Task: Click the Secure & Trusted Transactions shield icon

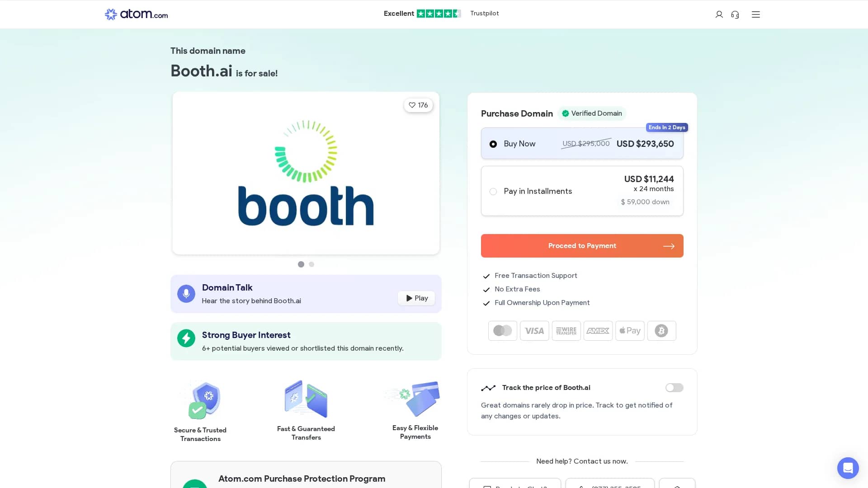Action: click(204, 400)
